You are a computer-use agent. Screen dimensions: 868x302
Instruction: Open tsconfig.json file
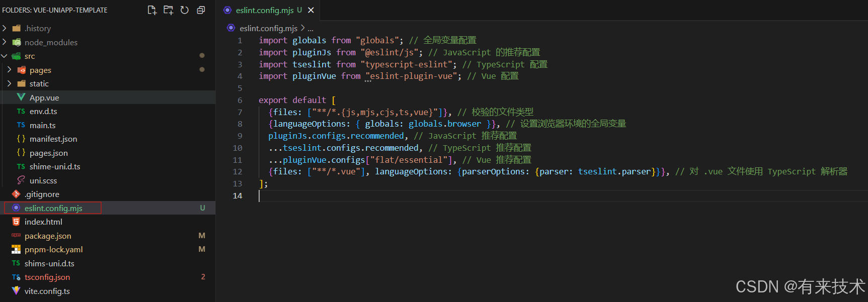47,277
